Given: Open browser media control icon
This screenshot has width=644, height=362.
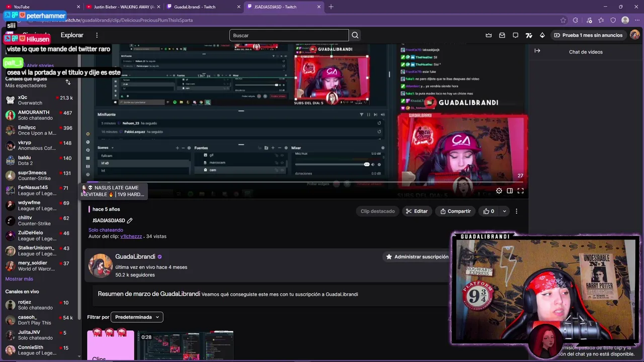Looking at the screenshot, I should point(589,20).
